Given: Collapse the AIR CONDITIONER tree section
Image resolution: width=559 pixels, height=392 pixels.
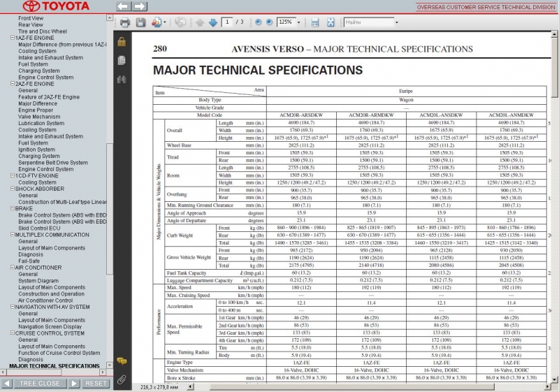Looking at the screenshot, I should coord(13,268).
